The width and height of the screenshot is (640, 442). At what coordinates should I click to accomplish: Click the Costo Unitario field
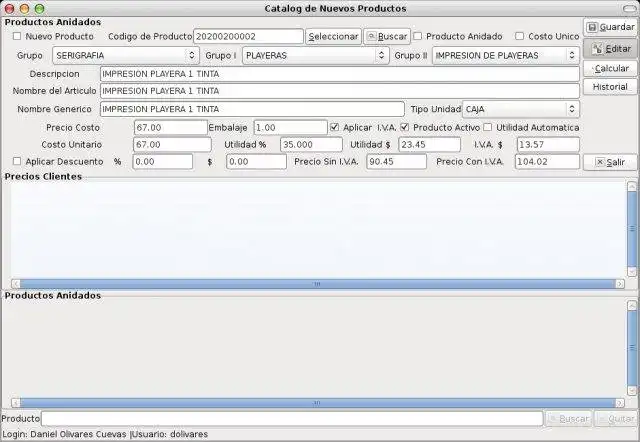coord(172,144)
